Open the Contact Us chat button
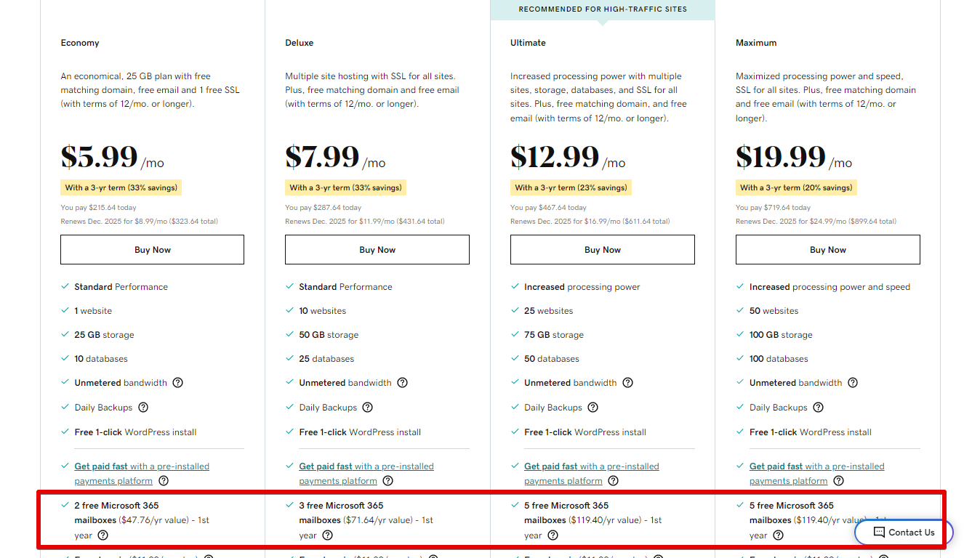980x558 pixels. [x=904, y=533]
